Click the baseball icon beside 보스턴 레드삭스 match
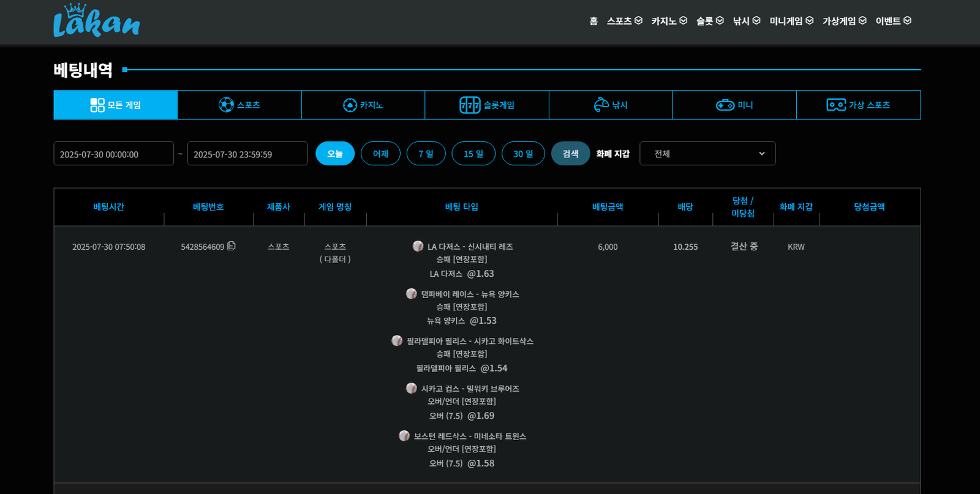 coord(404,436)
